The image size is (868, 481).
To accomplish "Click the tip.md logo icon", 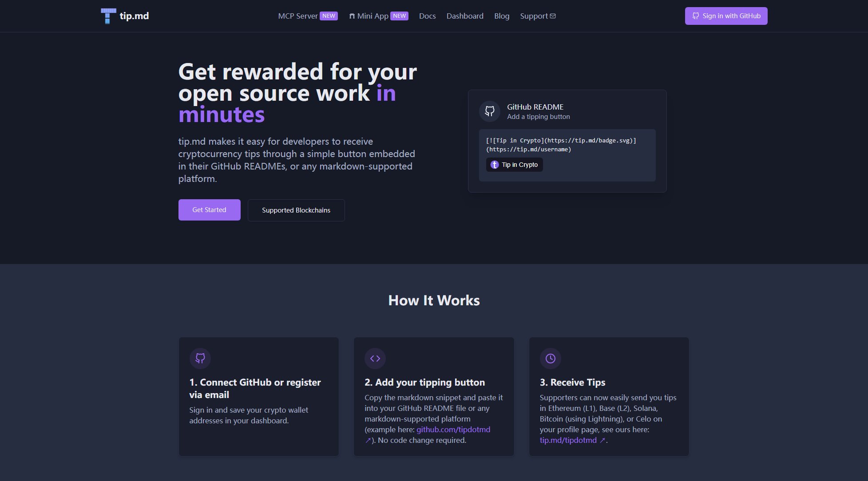I will click(x=108, y=16).
